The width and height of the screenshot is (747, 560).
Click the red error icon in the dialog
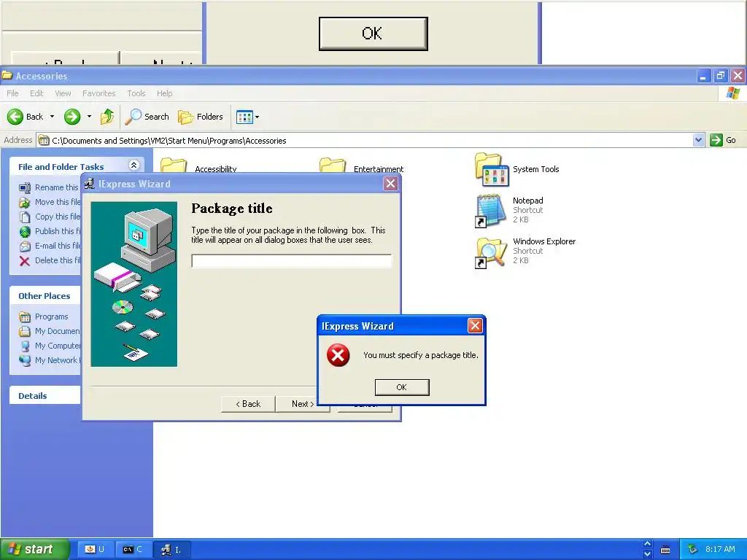338,355
